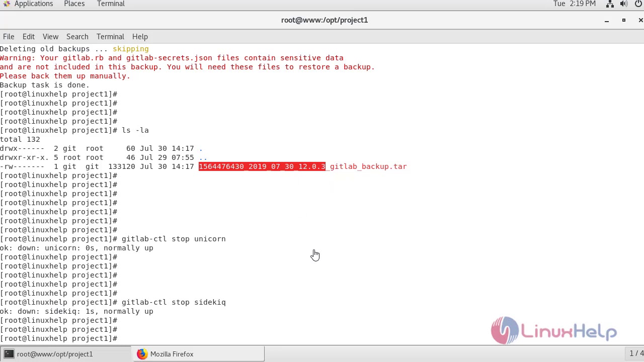
Task: Click the _gitlab_backup.tar filename text
Action: click(366, 166)
